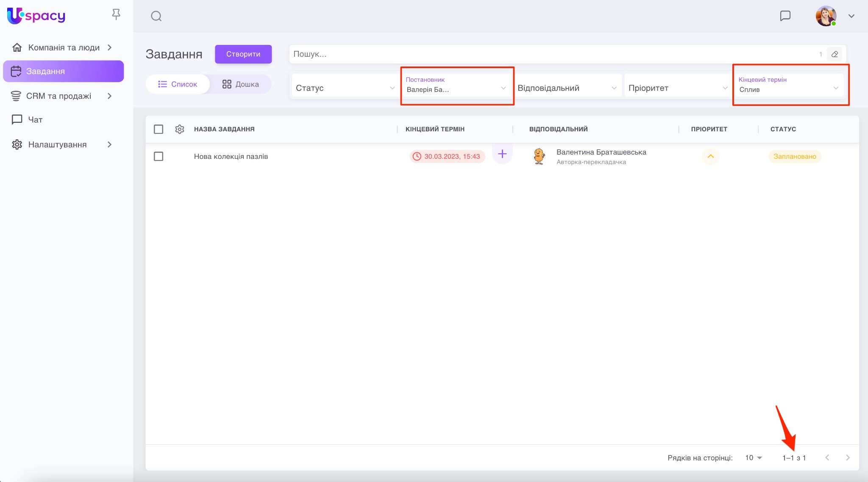
Task: Open the rows per page dropdown
Action: click(753, 458)
